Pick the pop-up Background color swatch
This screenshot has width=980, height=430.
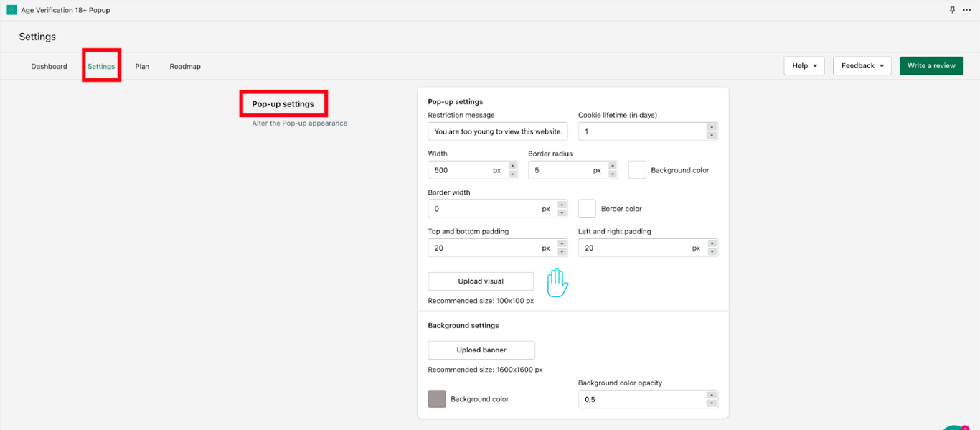coord(637,170)
